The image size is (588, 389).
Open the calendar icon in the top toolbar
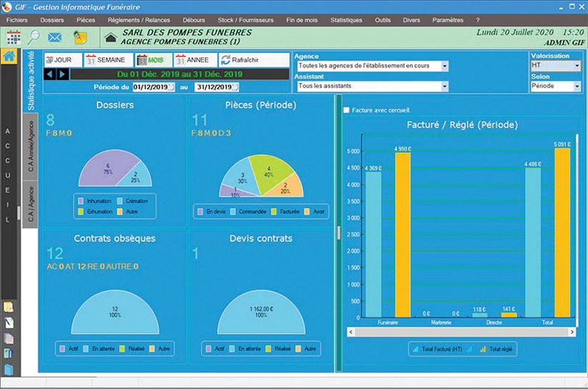[x=13, y=37]
